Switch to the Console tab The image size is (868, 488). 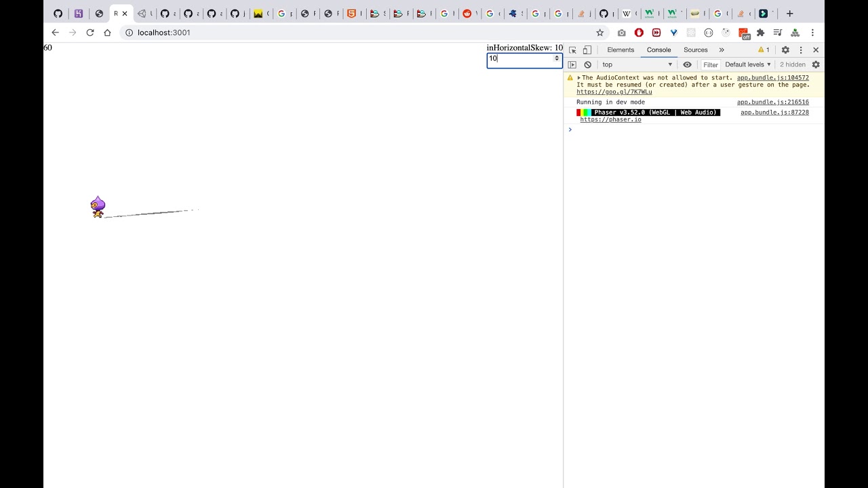pyautogui.click(x=658, y=50)
